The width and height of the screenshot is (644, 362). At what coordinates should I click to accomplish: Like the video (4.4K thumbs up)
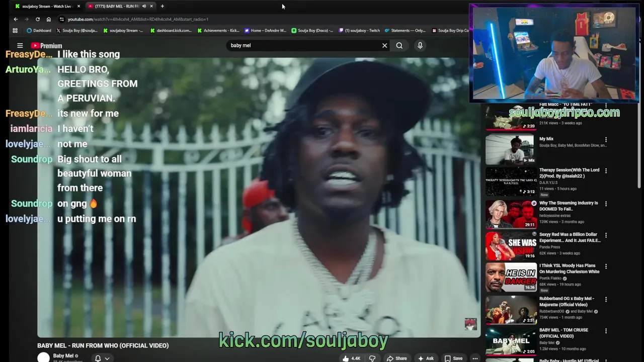point(351,358)
